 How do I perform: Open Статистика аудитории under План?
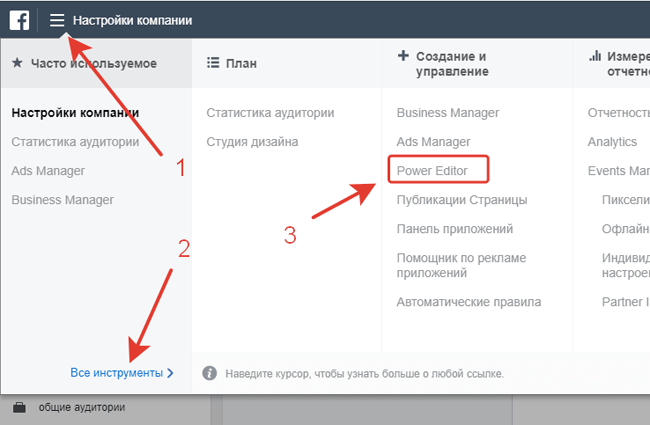point(270,113)
